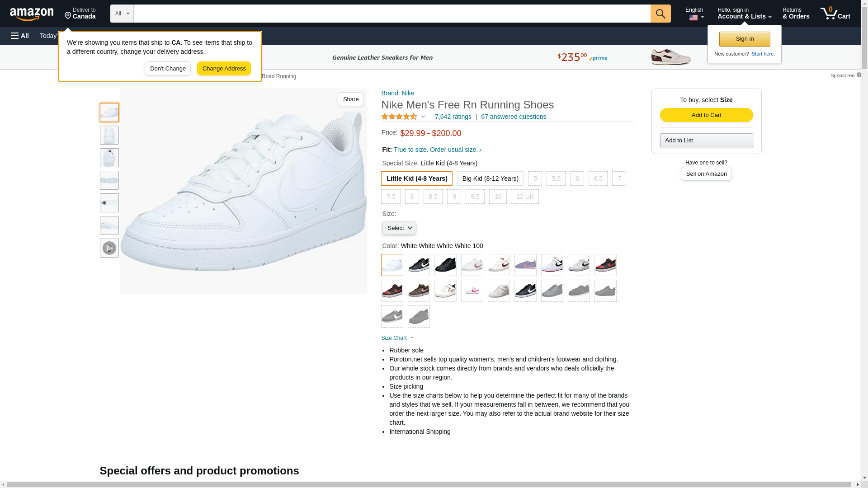Open the Account & Lists menu
Image resolution: width=868 pixels, height=488 pixels.
point(744,14)
